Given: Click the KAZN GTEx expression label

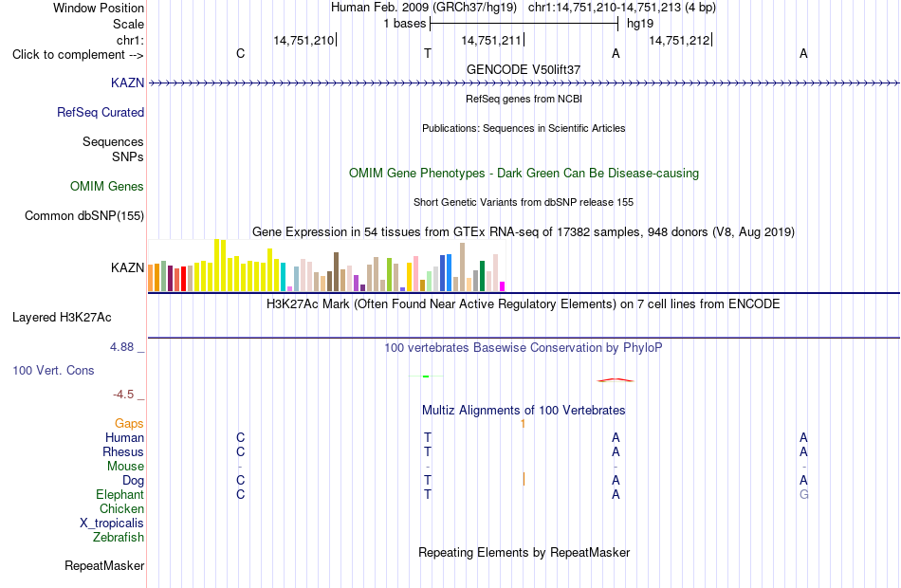Looking at the screenshot, I should (x=128, y=267).
